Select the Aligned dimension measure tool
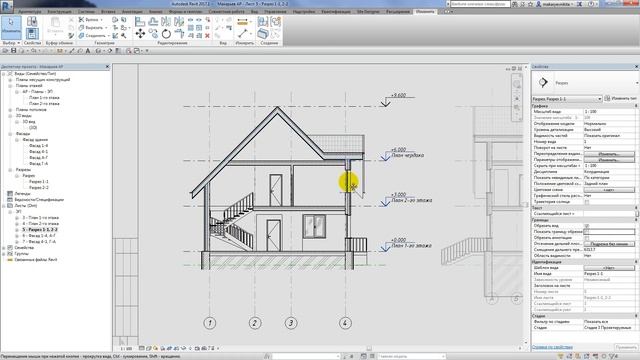This screenshot has height=360, width=640. coord(242,22)
